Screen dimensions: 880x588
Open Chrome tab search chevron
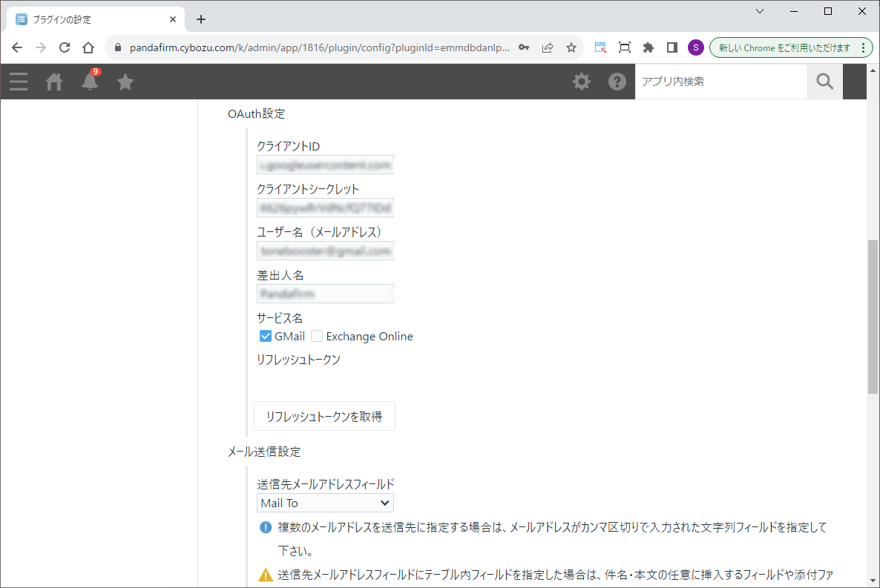[760, 11]
